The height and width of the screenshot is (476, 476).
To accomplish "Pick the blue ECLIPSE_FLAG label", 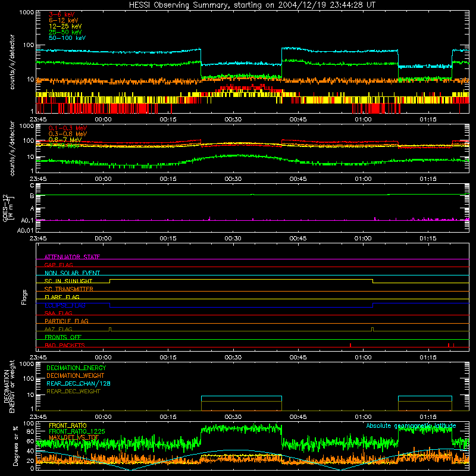I will 65,305.
